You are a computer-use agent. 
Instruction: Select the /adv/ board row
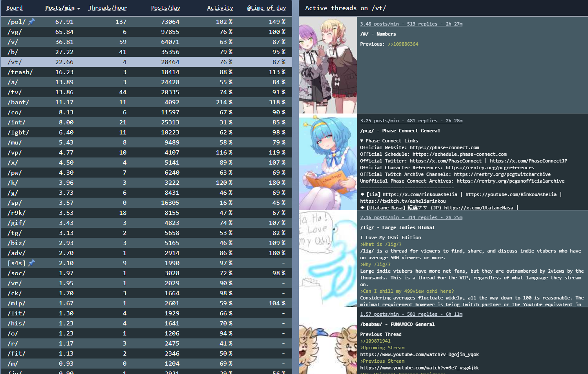tap(146, 253)
